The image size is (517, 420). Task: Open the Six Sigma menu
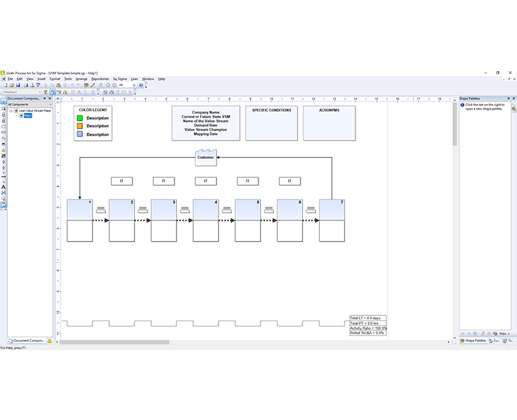120,78
